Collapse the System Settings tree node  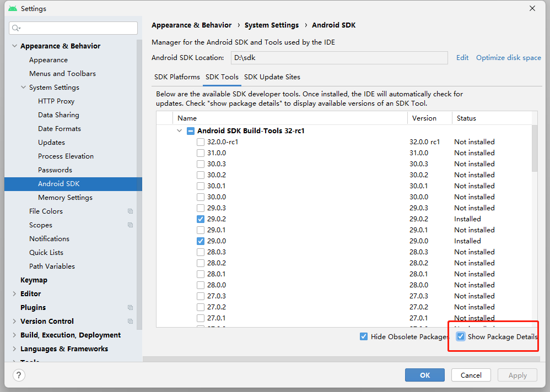(24, 87)
